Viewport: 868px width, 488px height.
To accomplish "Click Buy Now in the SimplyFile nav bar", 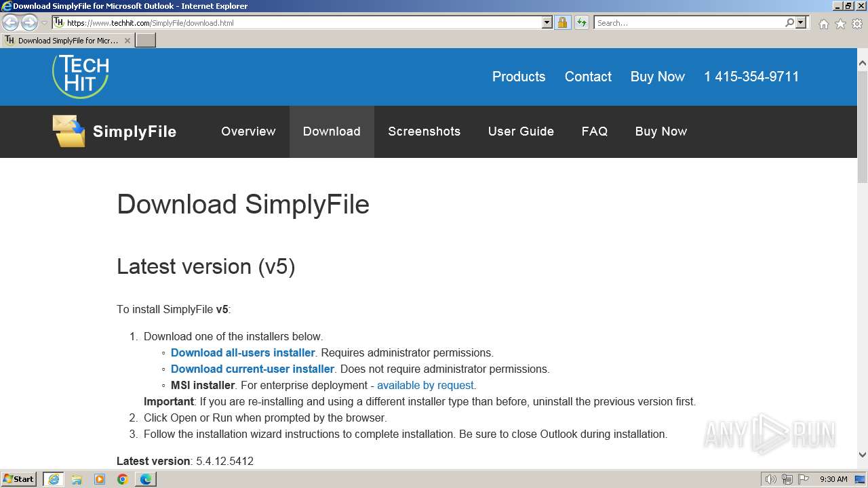I will coord(661,131).
